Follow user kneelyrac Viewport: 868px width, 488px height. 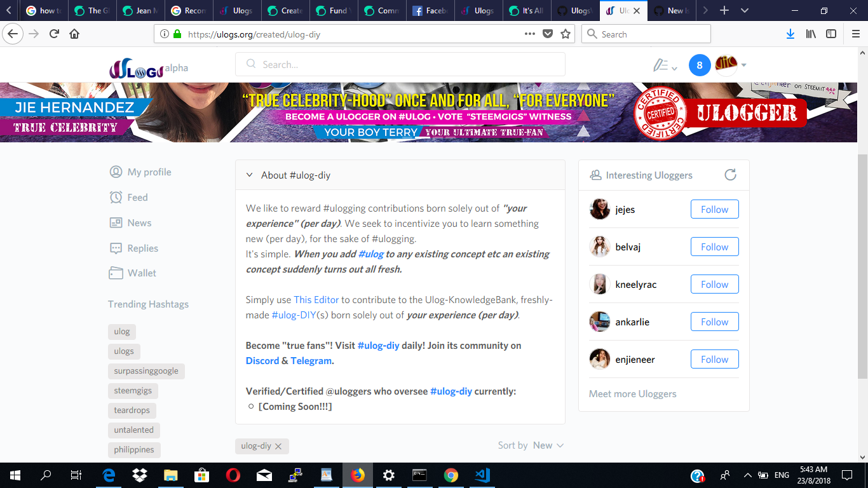pos(714,285)
